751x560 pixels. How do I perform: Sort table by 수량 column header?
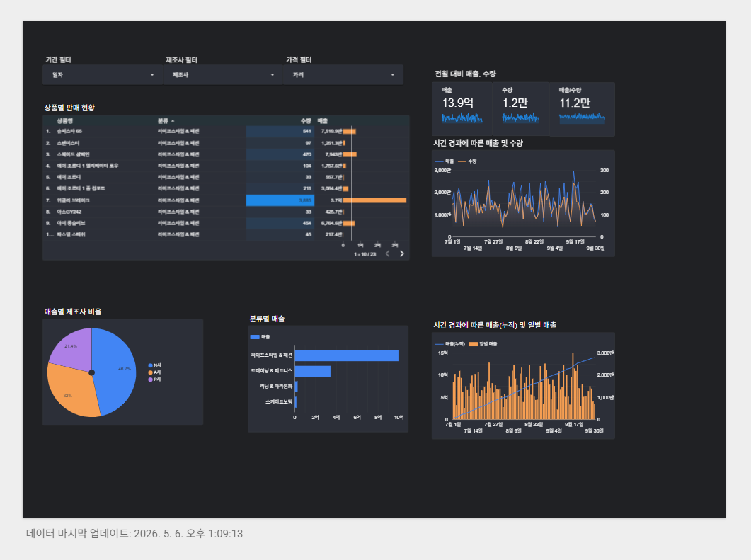(306, 121)
